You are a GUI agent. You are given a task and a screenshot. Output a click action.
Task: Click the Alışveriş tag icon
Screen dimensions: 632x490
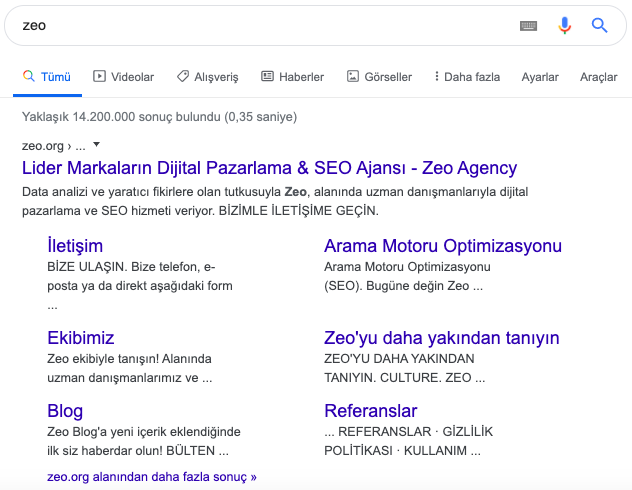coord(183,76)
